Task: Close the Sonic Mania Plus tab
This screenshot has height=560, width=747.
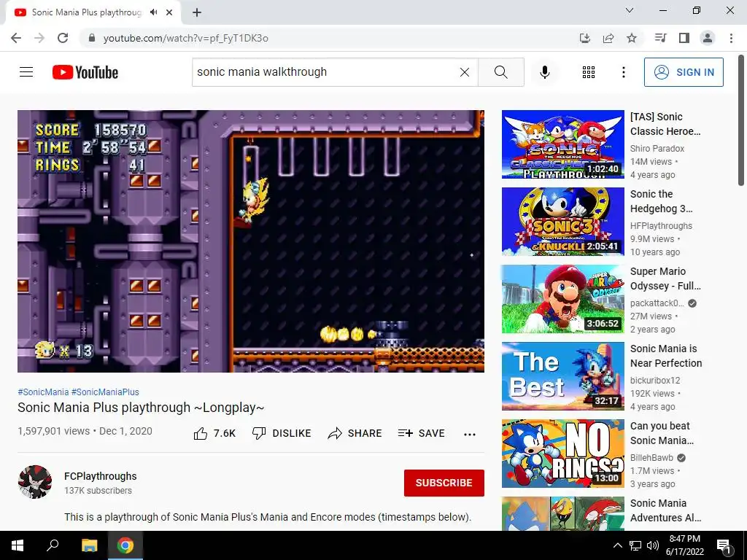Action: pyautogui.click(x=169, y=12)
